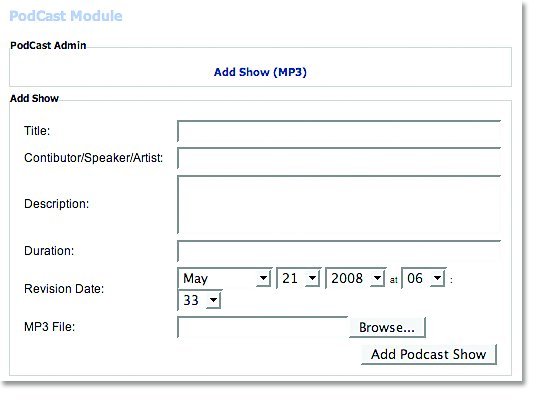The height and width of the screenshot is (407, 549).
Task: Click the arrow on the 33 minute dropdown
Action: point(213,301)
